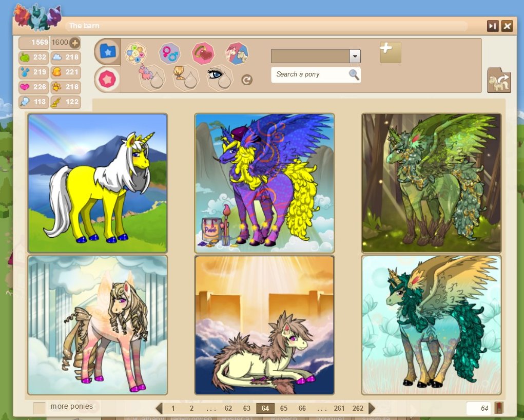Screen dimensions: 524x420
Task: Click the plus beside 1600 capacity
Action: (74, 43)
